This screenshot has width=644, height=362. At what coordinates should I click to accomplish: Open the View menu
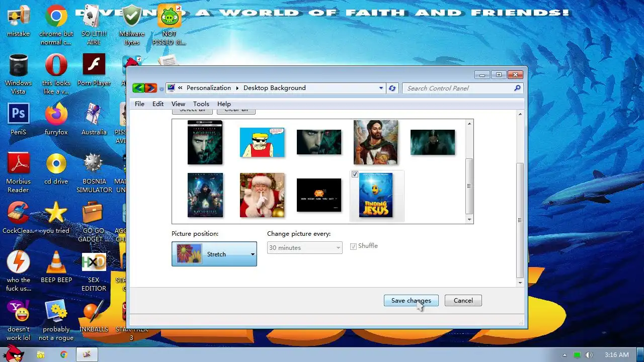click(178, 104)
